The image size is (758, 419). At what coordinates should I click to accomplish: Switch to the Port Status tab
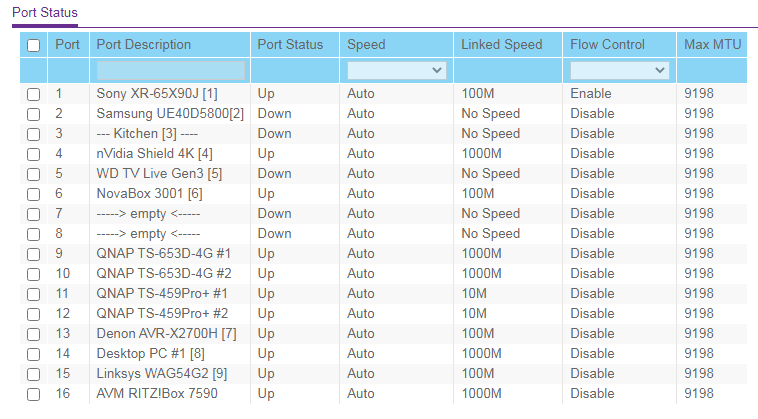pyautogui.click(x=45, y=13)
